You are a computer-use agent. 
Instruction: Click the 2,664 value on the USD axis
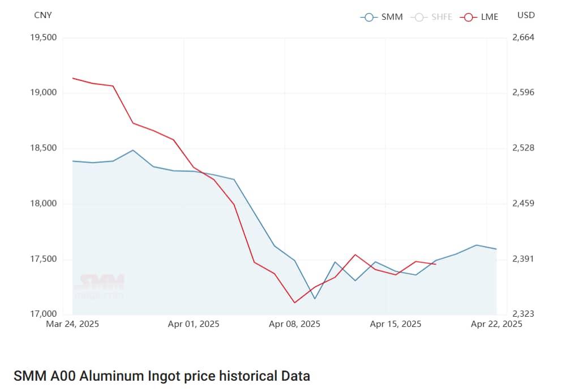[x=523, y=37]
